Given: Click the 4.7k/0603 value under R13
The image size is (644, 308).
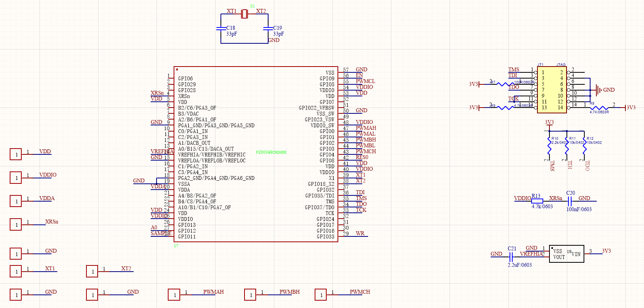Looking at the screenshot, I should (x=542, y=207).
